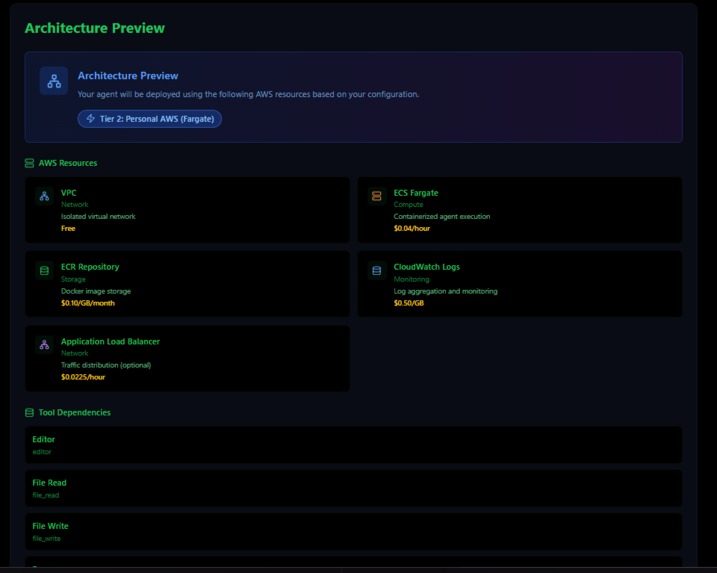Click the CloudWatch Logs database icon

click(377, 270)
